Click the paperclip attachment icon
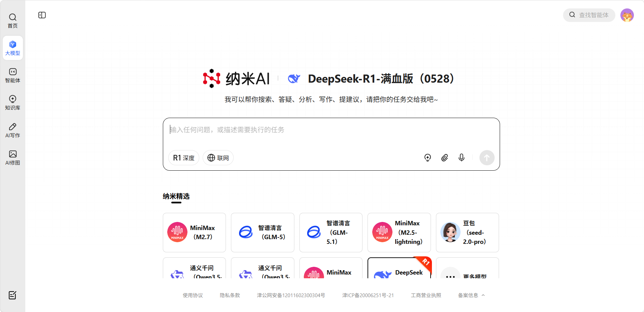This screenshot has height=312, width=644. (x=445, y=158)
